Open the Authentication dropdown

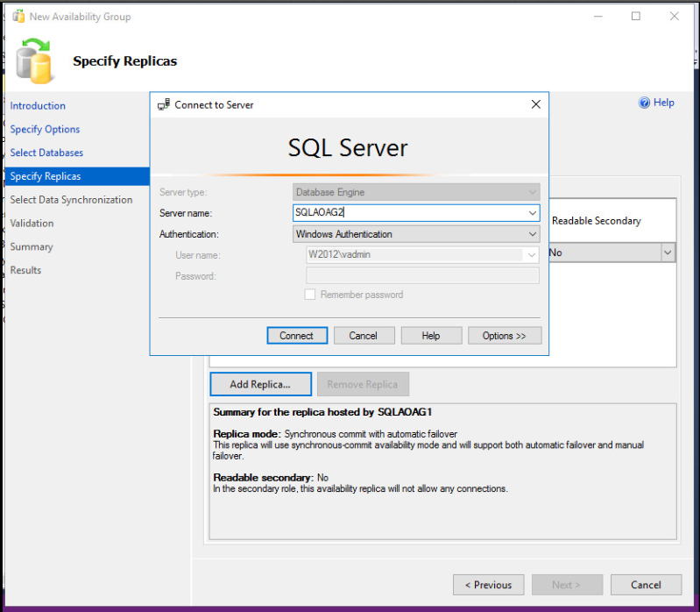click(x=532, y=234)
